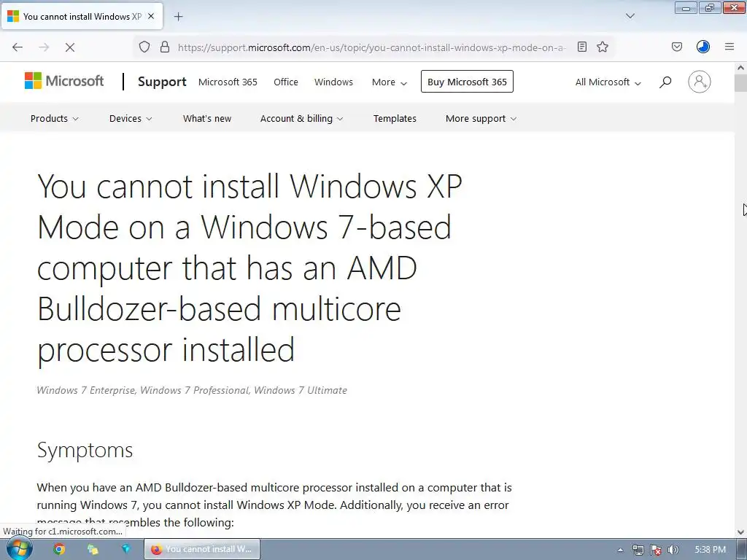The image size is (747, 560).
Task: Open the Templates menu item
Action: pyautogui.click(x=395, y=119)
